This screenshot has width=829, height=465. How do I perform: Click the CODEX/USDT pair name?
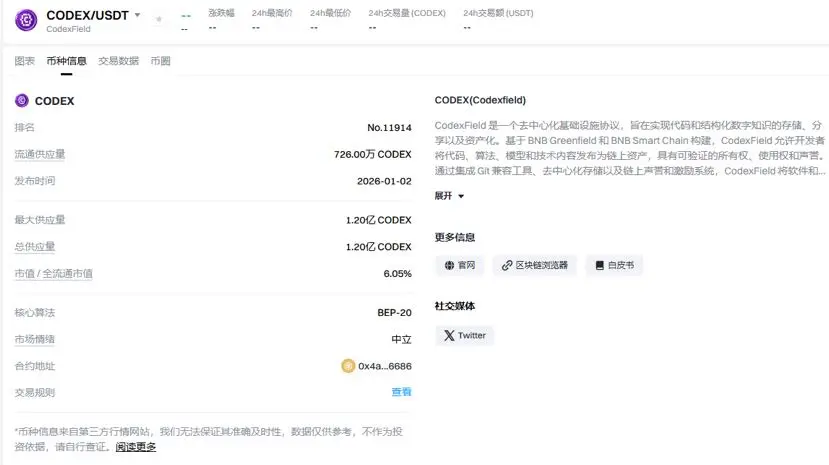point(88,15)
